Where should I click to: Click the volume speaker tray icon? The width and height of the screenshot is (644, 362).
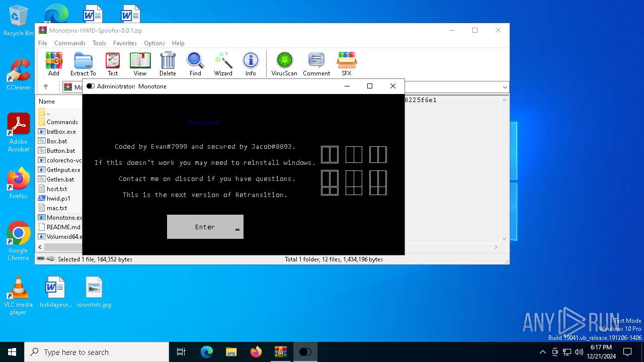tap(579, 352)
